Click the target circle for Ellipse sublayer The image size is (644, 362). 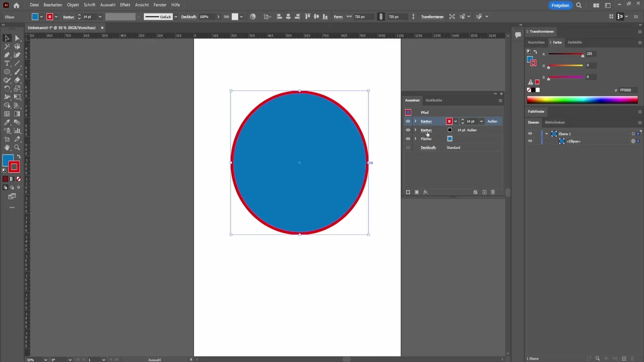pos(633,141)
